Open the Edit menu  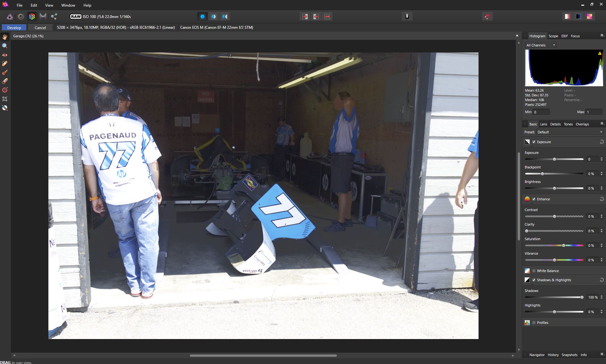coord(34,5)
